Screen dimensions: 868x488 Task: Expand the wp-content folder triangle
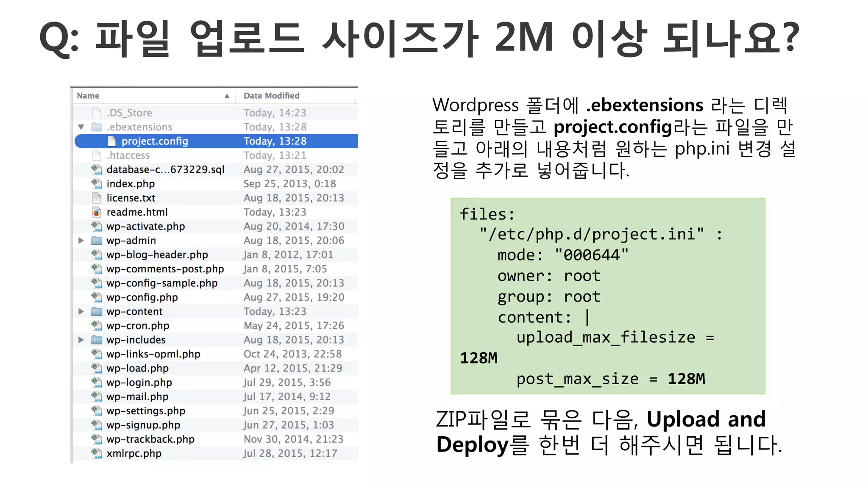[x=81, y=311]
